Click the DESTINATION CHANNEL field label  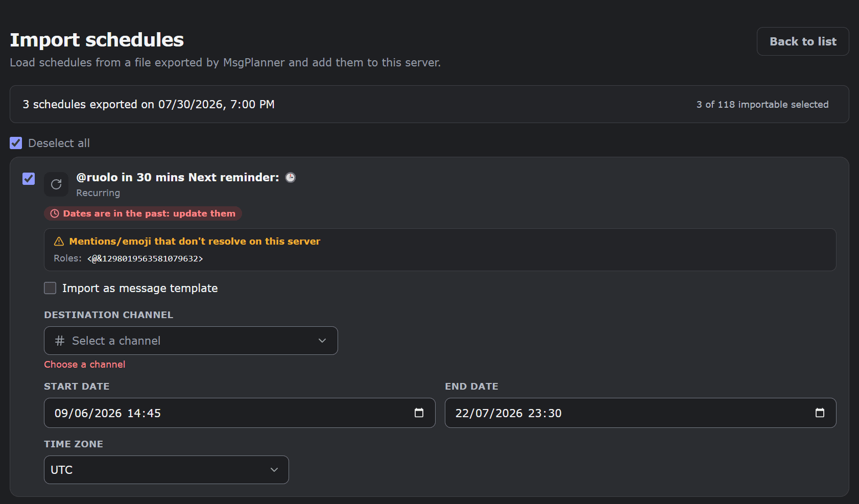[109, 315]
